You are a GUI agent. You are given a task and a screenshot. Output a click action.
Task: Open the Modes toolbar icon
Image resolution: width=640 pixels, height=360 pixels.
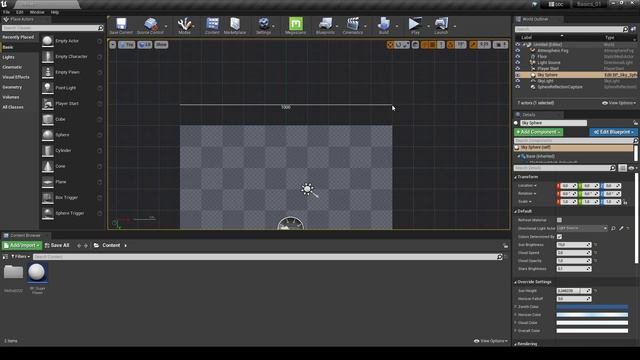184,24
